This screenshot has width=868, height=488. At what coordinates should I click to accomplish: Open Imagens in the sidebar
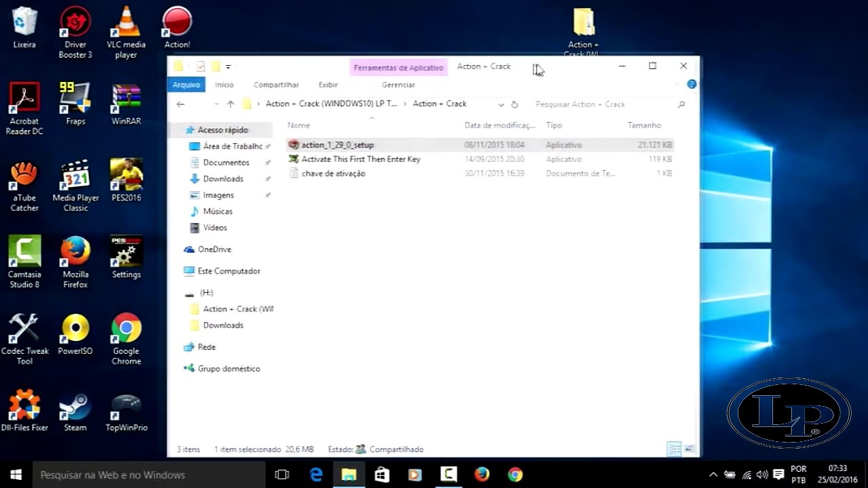(x=218, y=195)
